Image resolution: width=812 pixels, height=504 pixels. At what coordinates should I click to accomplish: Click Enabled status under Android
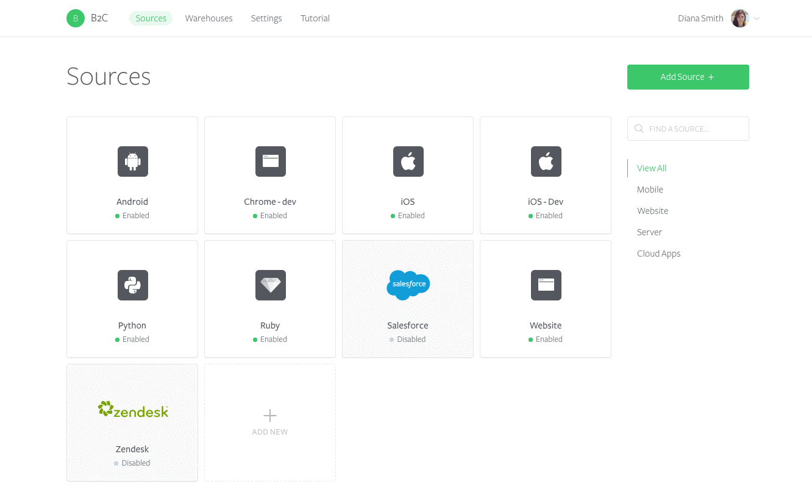(132, 216)
